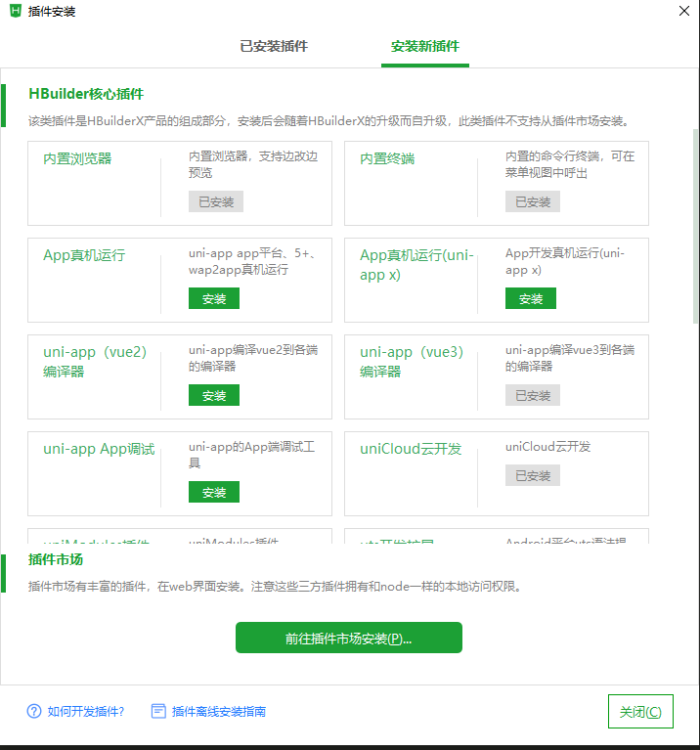
Task: Install the uni-app (vue2) 编译器 plugin
Action: tap(214, 395)
